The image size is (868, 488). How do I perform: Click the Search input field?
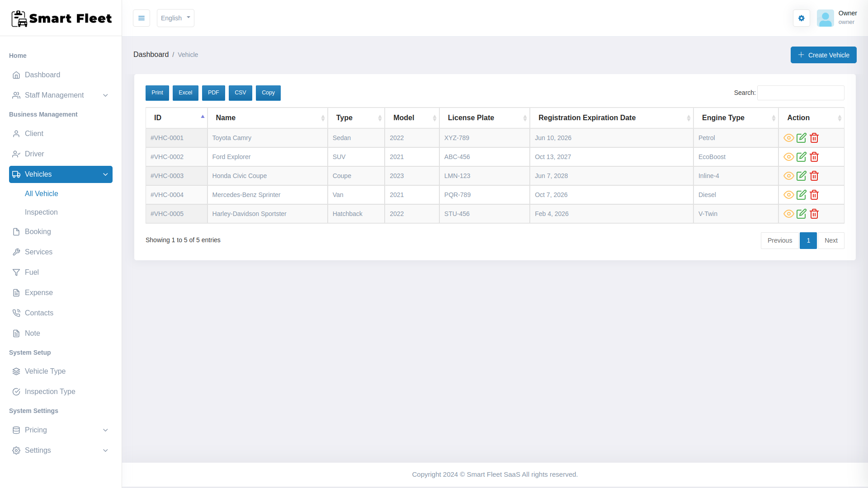800,93
